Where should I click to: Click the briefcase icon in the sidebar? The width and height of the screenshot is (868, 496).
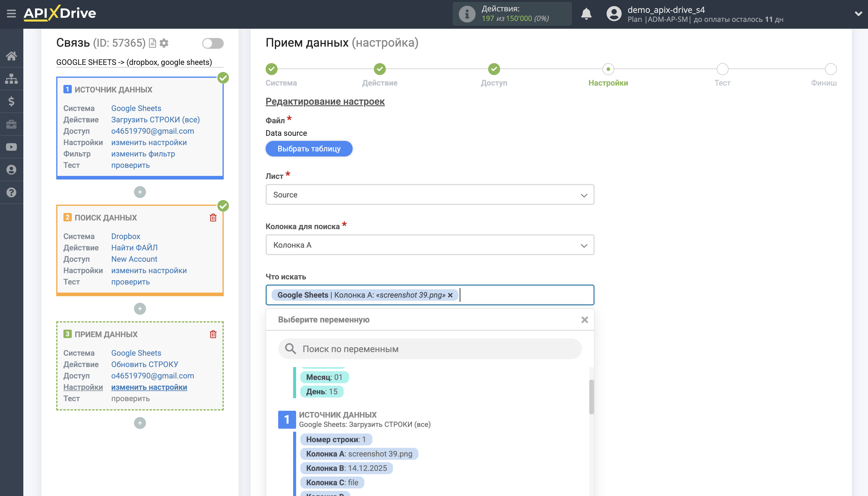pos(11,124)
